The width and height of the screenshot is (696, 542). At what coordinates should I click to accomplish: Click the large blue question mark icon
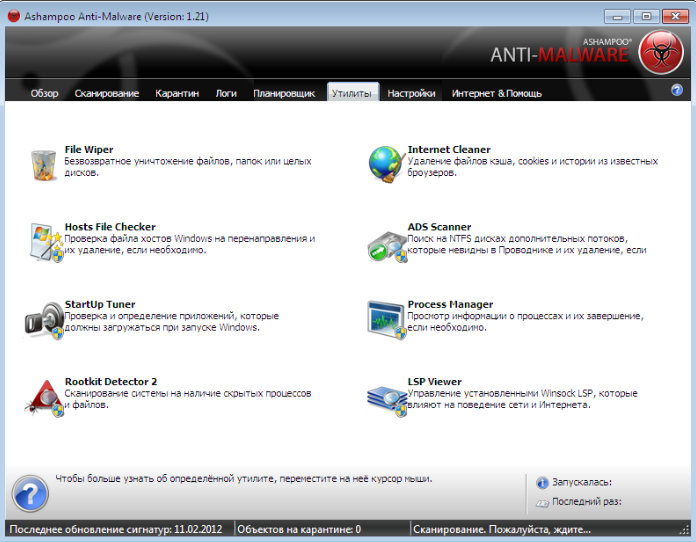click(x=30, y=493)
